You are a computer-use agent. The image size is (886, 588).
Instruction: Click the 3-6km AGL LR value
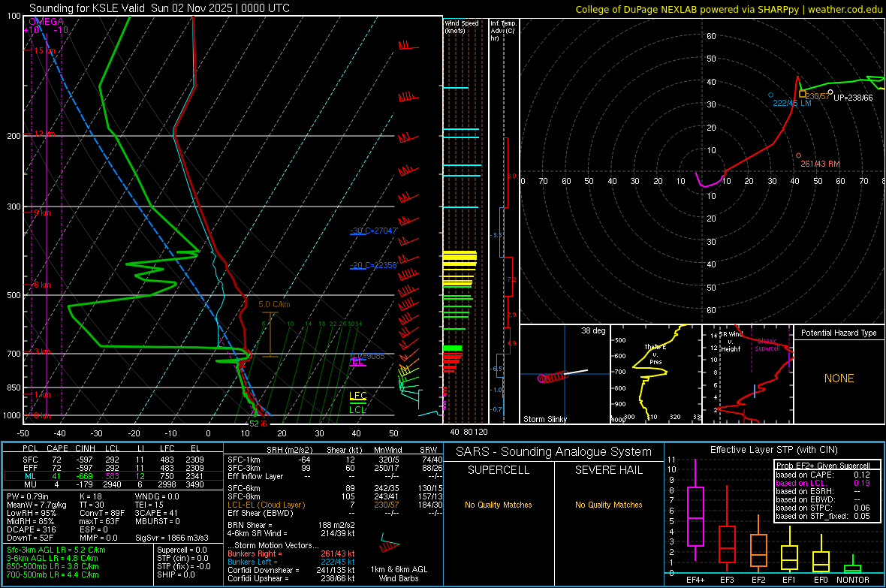pos(53,558)
